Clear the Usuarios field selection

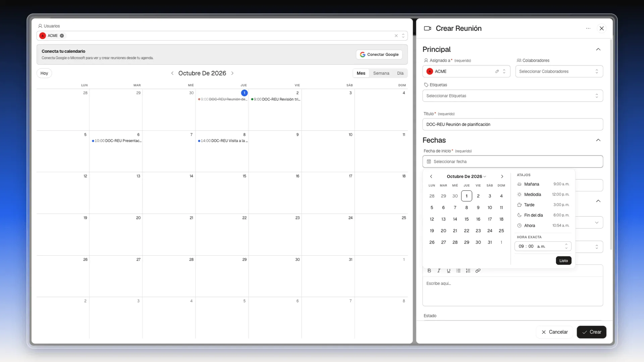pos(396,36)
